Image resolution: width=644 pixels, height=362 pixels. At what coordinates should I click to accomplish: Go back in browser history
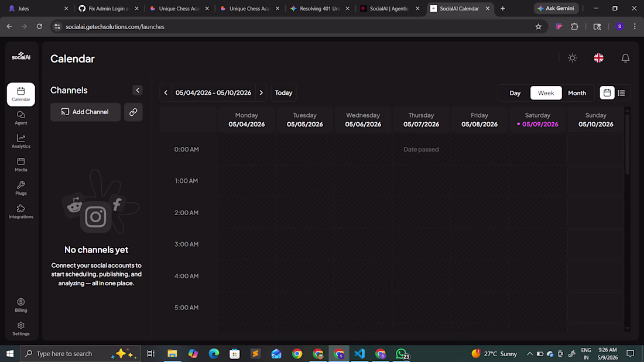pos(9,27)
